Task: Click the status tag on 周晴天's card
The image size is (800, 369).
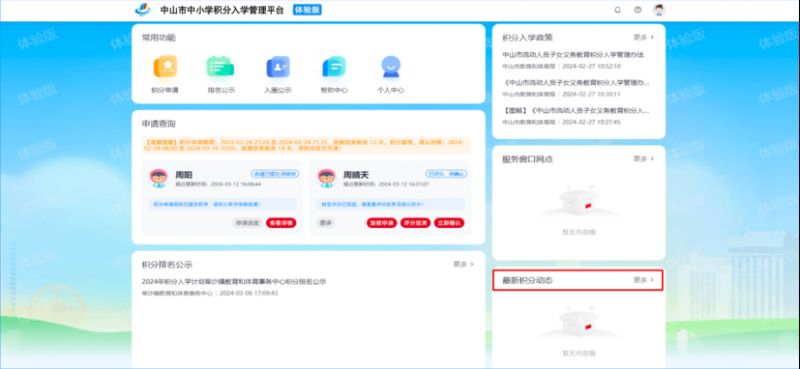Action: [x=446, y=174]
